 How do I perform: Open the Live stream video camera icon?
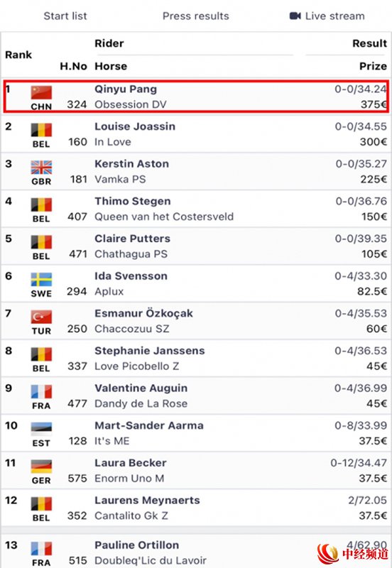click(295, 16)
